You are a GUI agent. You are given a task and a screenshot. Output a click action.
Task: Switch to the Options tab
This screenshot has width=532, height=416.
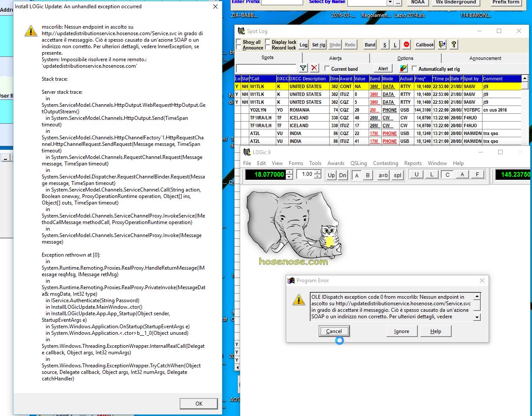(x=405, y=58)
